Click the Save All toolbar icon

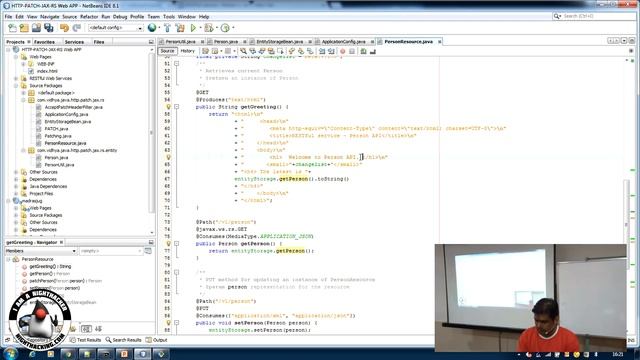(49, 28)
